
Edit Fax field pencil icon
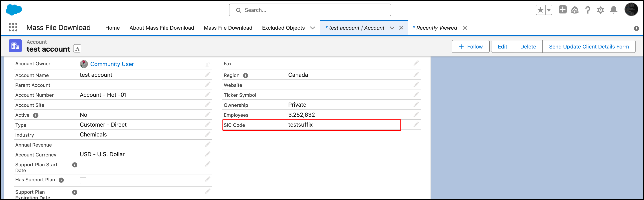(416, 63)
